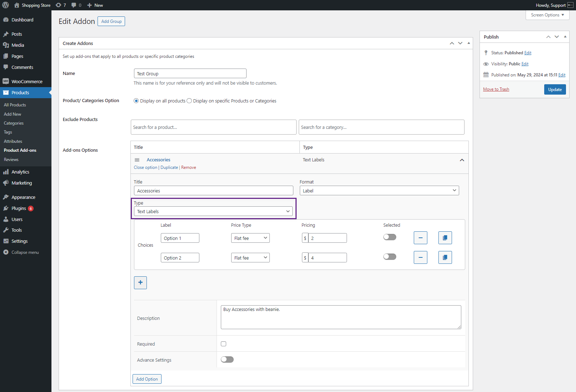Duplicate Option 2 choice via copy icon
This screenshot has height=392, width=576.
(x=445, y=257)
